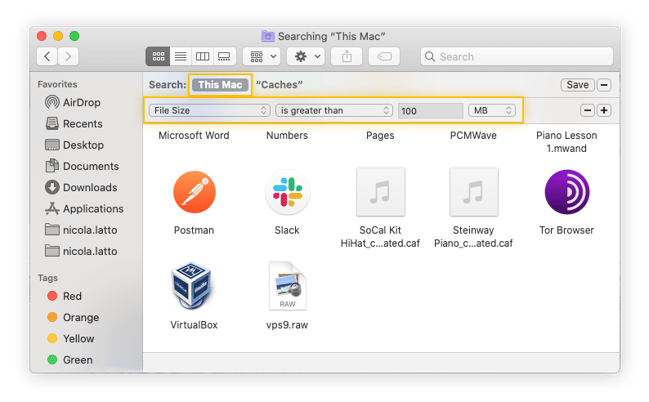This screenshot has height=402, width=649.
Task: Open Applications in the sidebar
Action: tap(84, 209)
